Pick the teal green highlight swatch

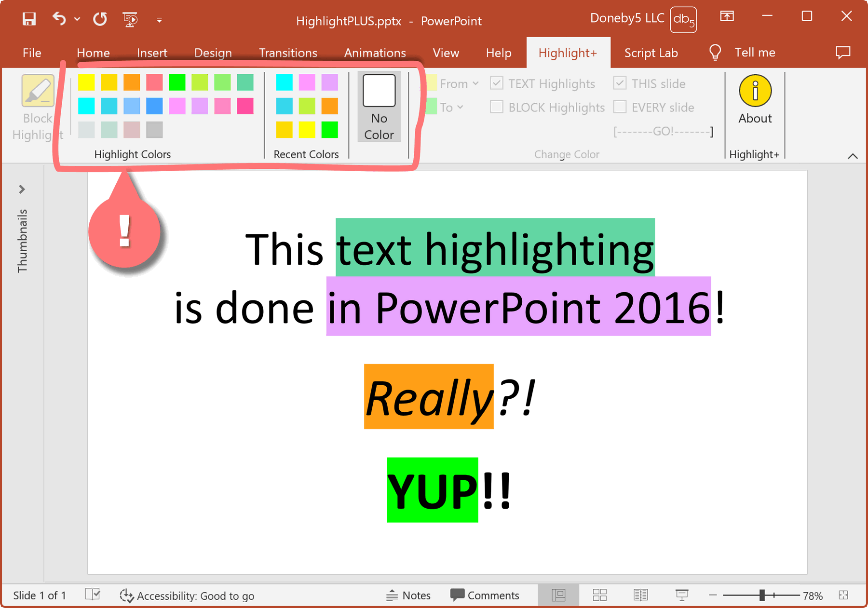point(245,82)
